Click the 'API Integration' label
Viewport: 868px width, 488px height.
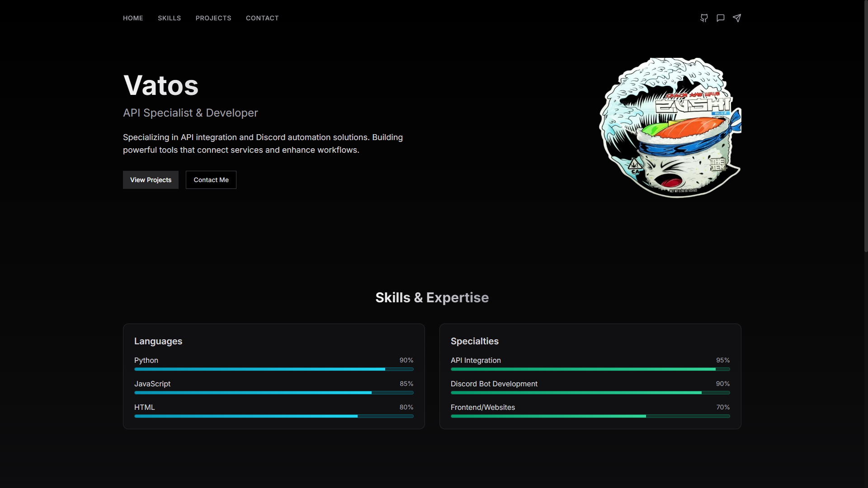(476, 360)
